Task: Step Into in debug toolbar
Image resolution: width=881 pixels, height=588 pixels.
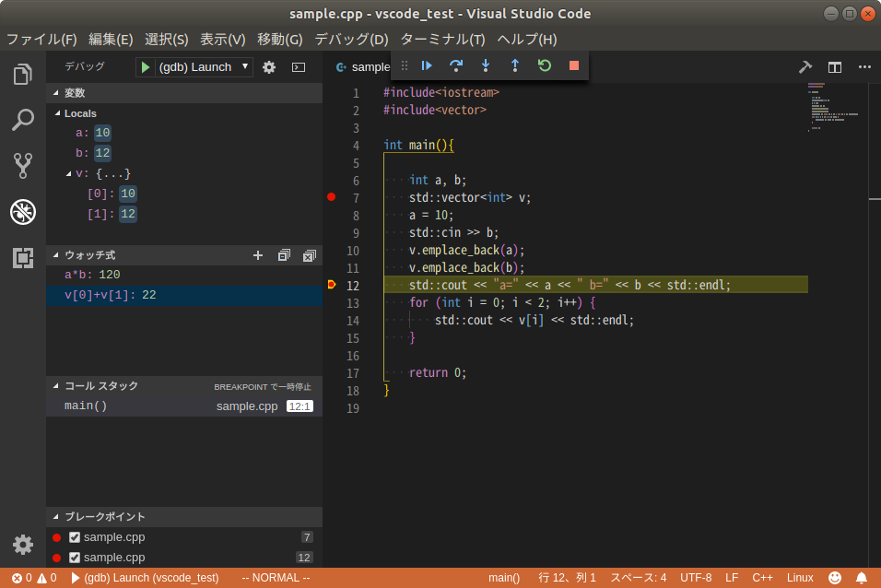Action: (486, 65)
